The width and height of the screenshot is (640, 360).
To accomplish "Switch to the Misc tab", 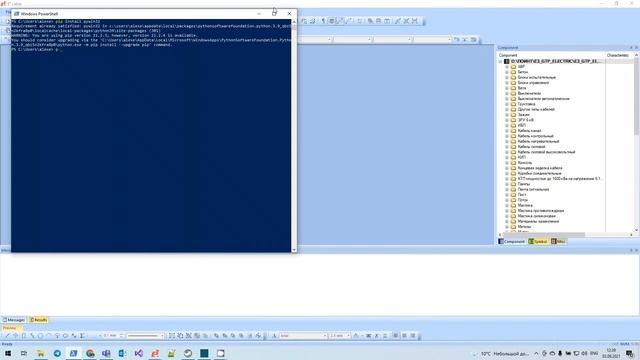I will (558, 242).
